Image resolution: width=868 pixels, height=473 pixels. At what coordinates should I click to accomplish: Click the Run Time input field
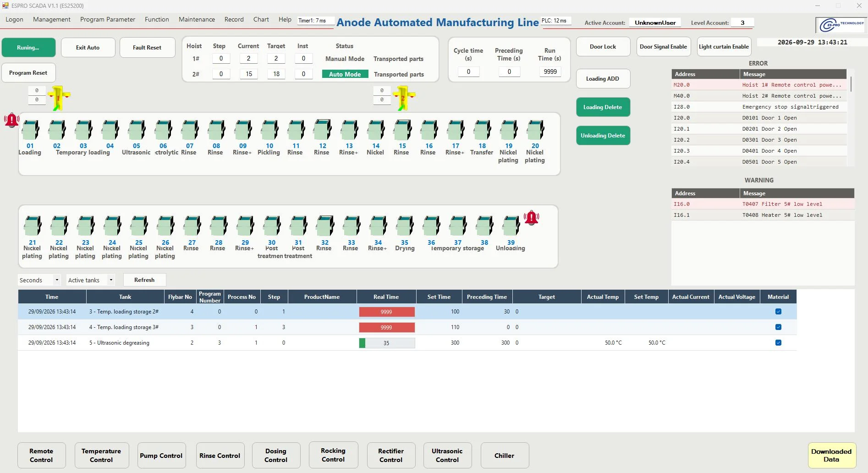550,71
